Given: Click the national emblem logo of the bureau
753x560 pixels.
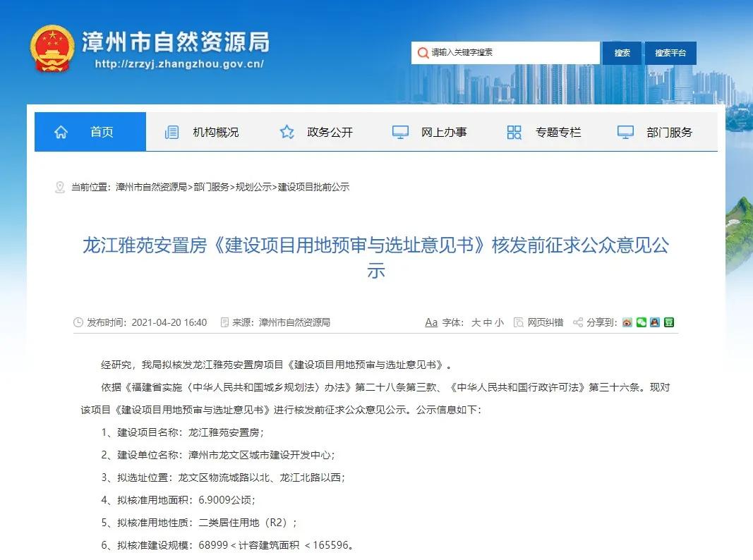Looking at the screenshot, I should point(52,47).
